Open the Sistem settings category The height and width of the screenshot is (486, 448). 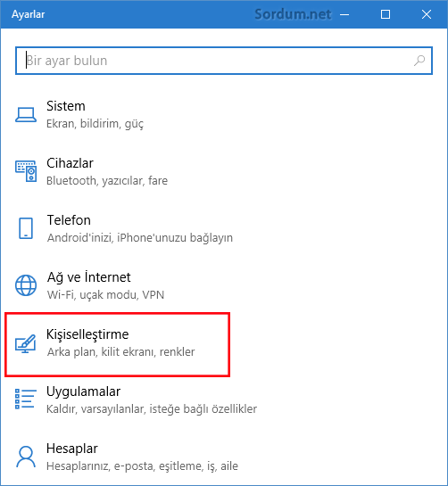pyautogui.click(x=66, y=106)
